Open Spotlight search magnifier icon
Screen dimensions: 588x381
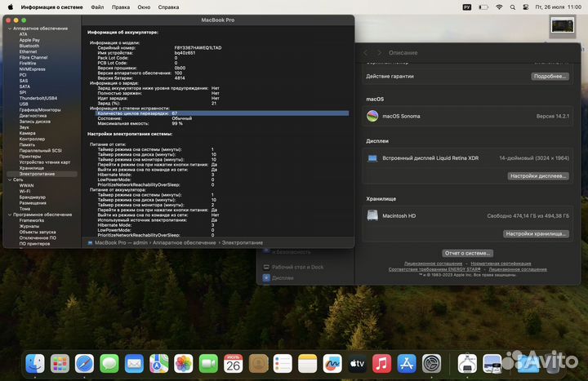[513, 7]
